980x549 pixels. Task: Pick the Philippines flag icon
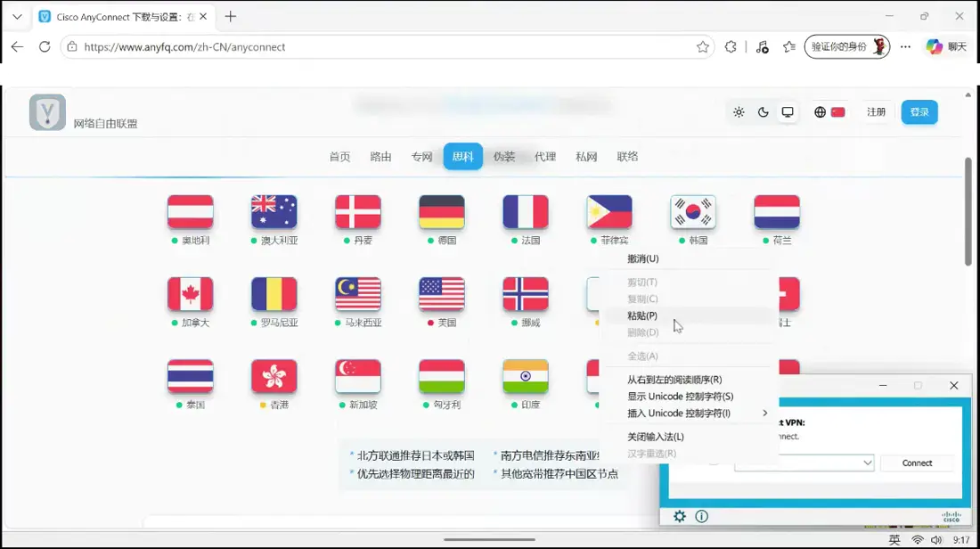click(x=609, y=212)
